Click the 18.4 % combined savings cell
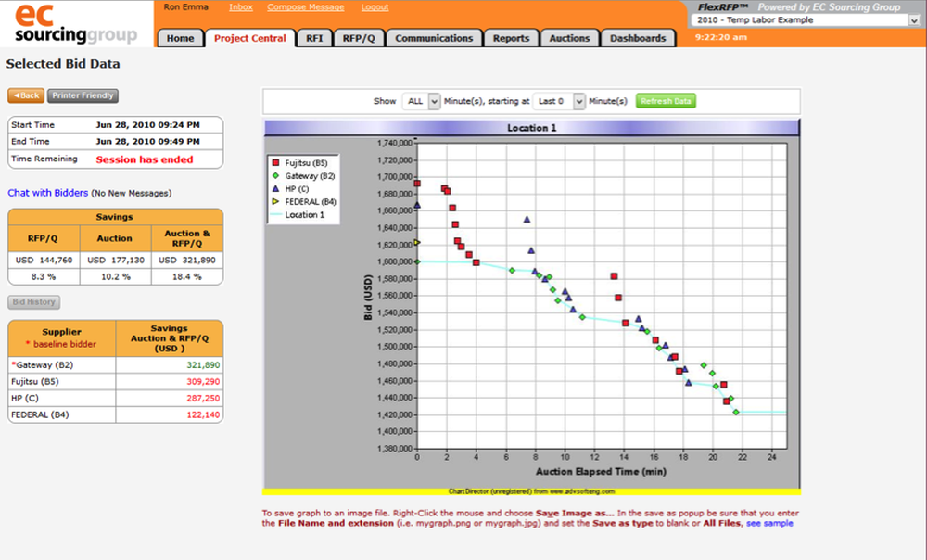Viewport: 927px width, 560px height. 187,276
